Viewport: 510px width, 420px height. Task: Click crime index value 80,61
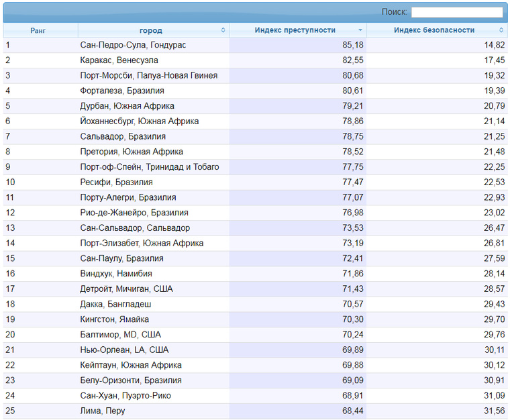pyautogui.click(x=353, y=91)
